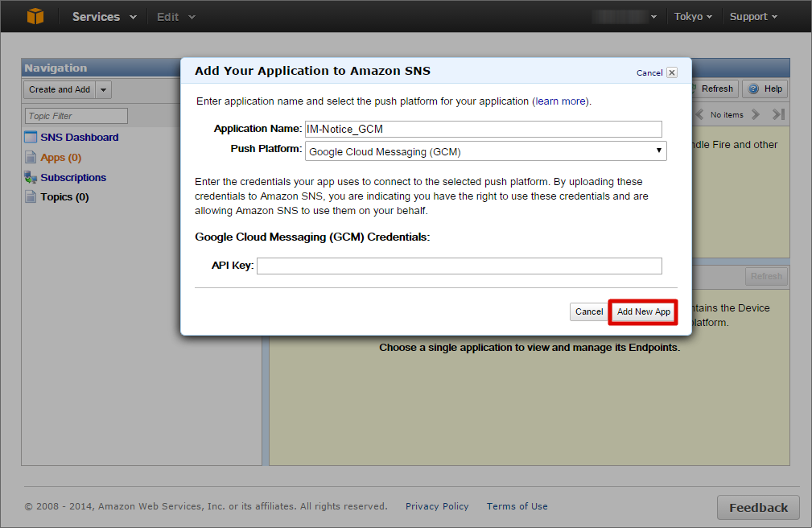Jump to the last page arrow
812x528 pixels.
(x=778, y=114)
